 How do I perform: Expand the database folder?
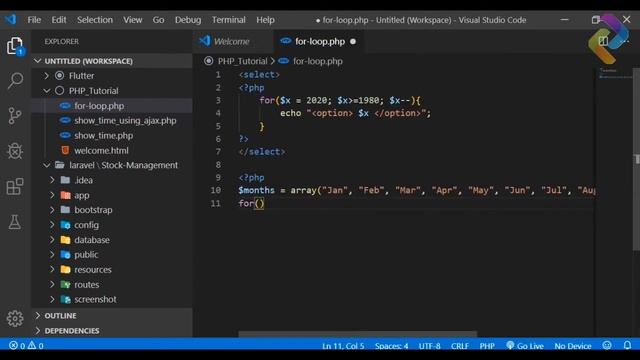[52, 240]
